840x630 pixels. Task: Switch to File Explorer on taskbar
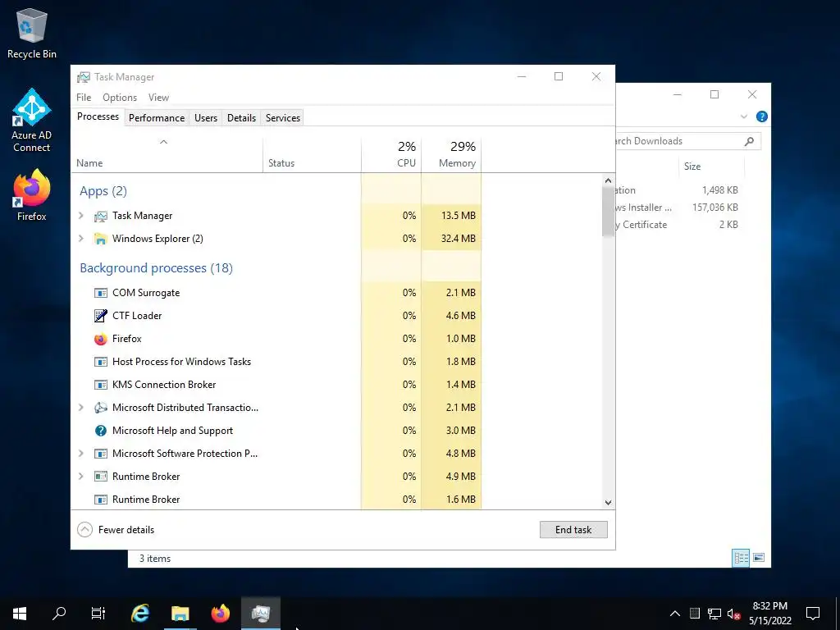coord(180,614)
